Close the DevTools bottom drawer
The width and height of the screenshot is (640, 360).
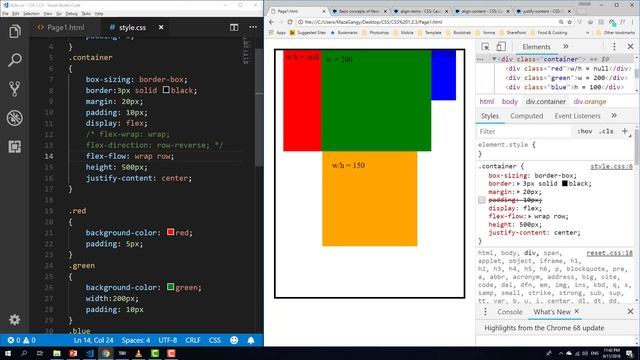pos(630,311)
